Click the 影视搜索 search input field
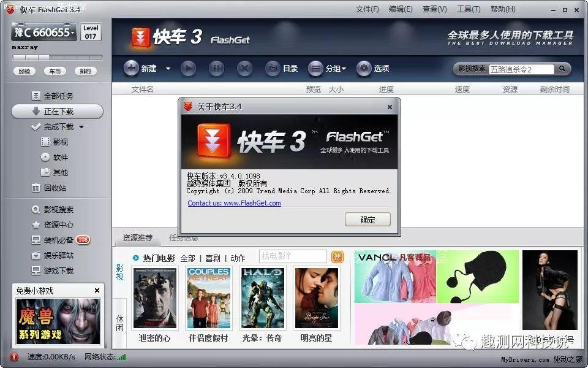Viewport: 588px width, 368px height. (521, 69)
